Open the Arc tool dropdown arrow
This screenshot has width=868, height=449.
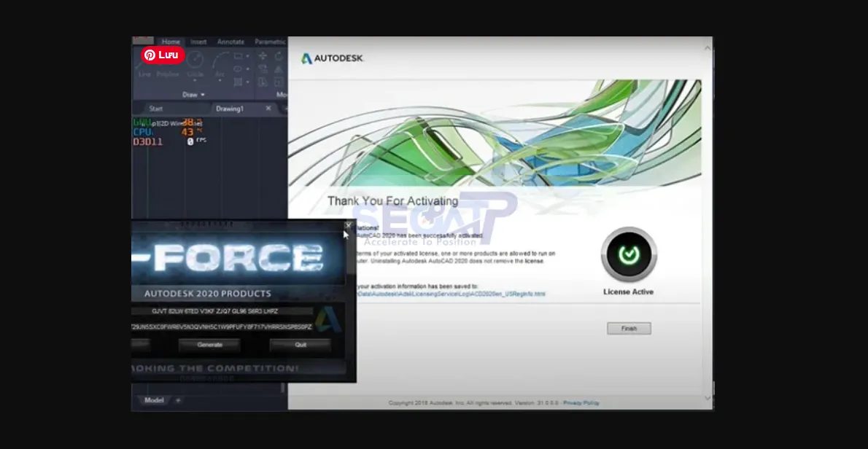pyautogui.click(x=220, y=80)
